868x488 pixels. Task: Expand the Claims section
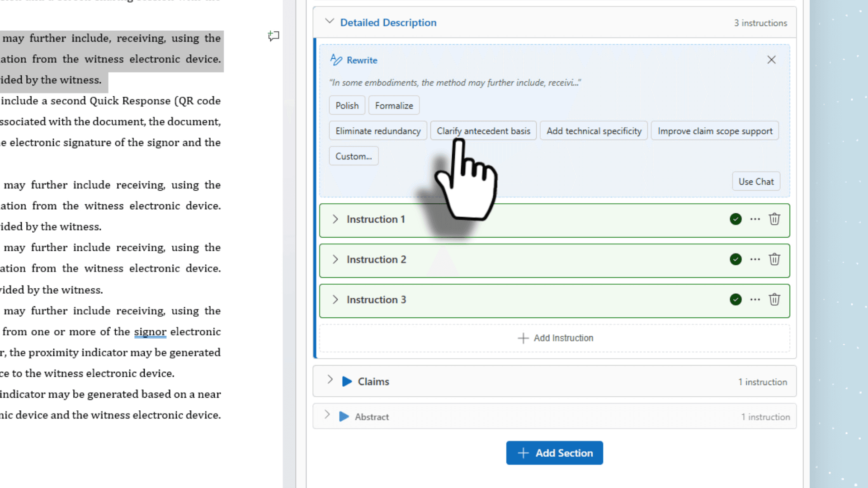[330, 380]
